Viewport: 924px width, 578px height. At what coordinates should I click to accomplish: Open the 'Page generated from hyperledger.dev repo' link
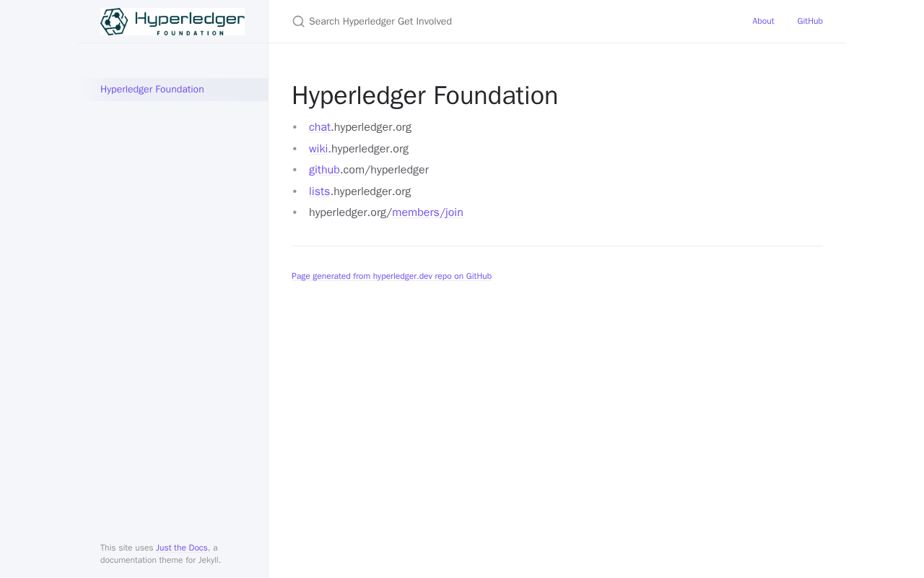[391, 276]
